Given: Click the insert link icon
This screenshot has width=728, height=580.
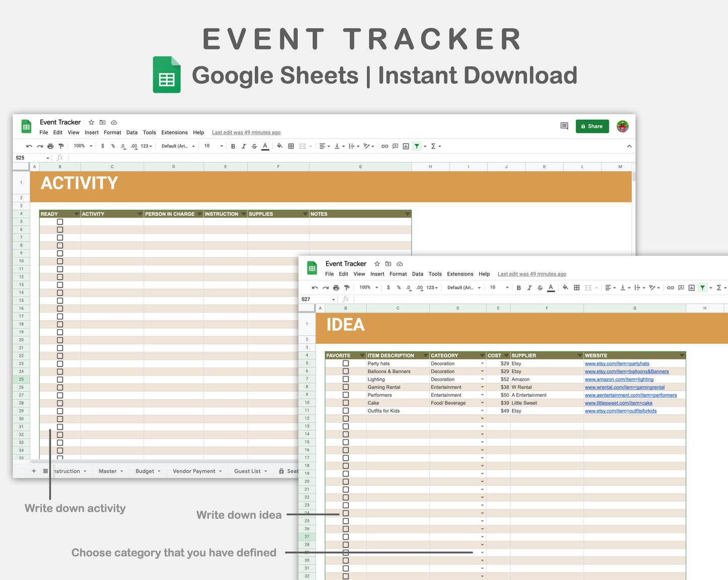Looking at the screenshot, I should click(385, 146).
